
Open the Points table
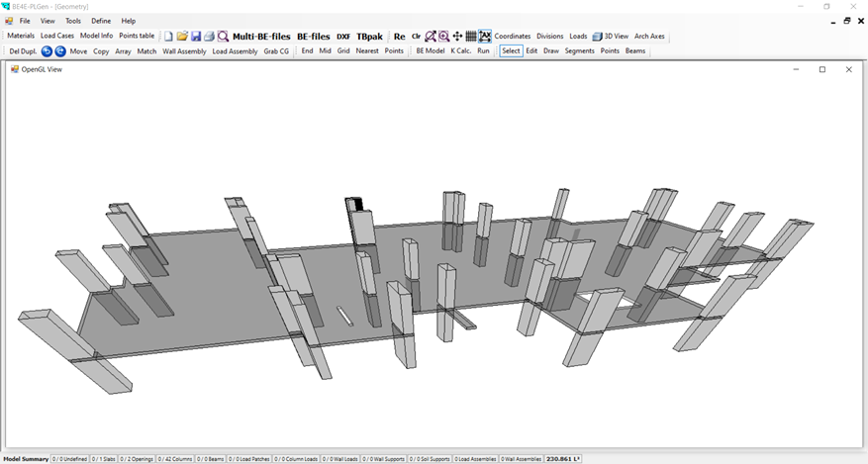tap(137, 36)
